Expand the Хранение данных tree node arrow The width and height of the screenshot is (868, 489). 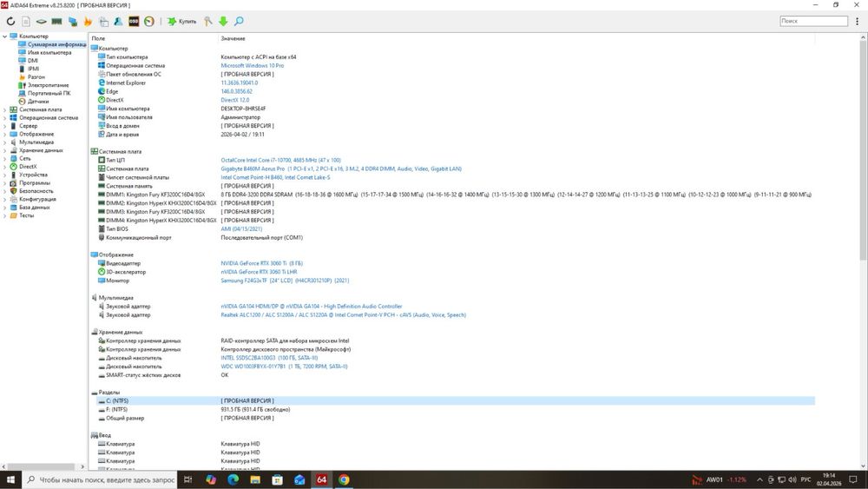(4, 150)
